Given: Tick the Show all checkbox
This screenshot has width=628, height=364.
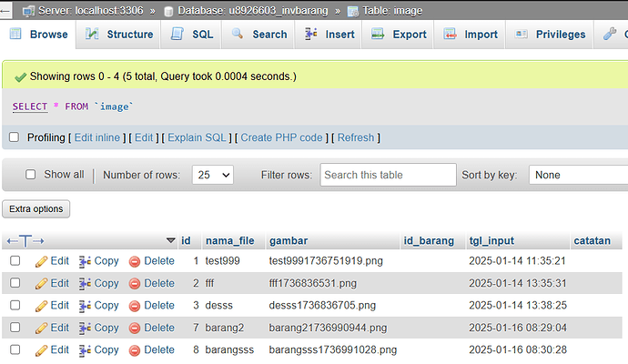Looking at the screenshot, I should [31, 175].
